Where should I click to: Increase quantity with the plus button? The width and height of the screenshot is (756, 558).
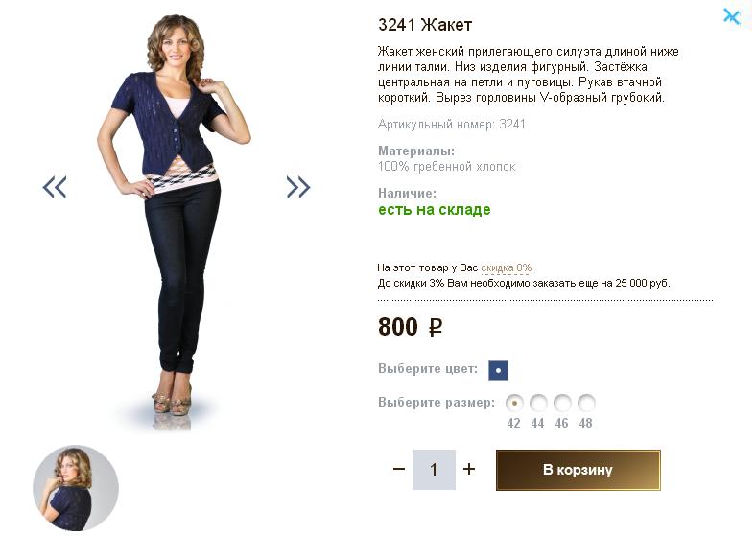click(x=469, y=469)
